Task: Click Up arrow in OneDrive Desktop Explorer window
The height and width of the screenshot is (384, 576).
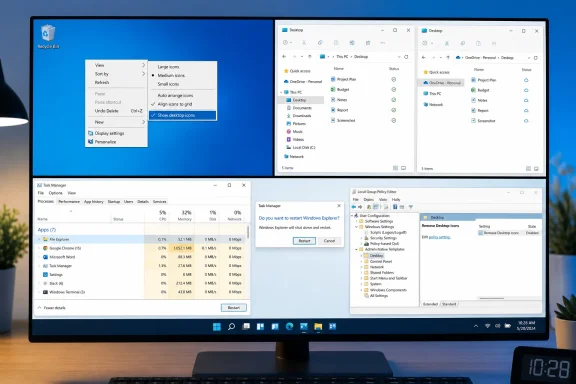Action: (x=448, y=57)
